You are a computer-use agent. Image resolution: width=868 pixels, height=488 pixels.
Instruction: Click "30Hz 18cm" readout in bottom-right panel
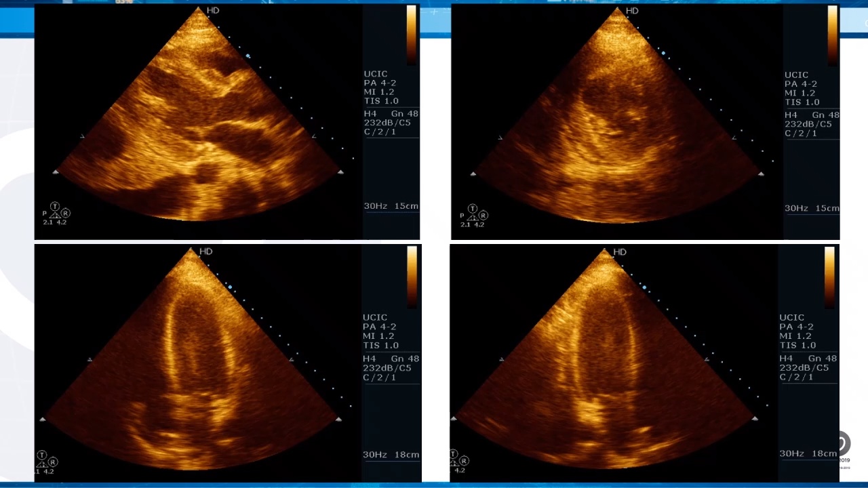pos(808,453)
